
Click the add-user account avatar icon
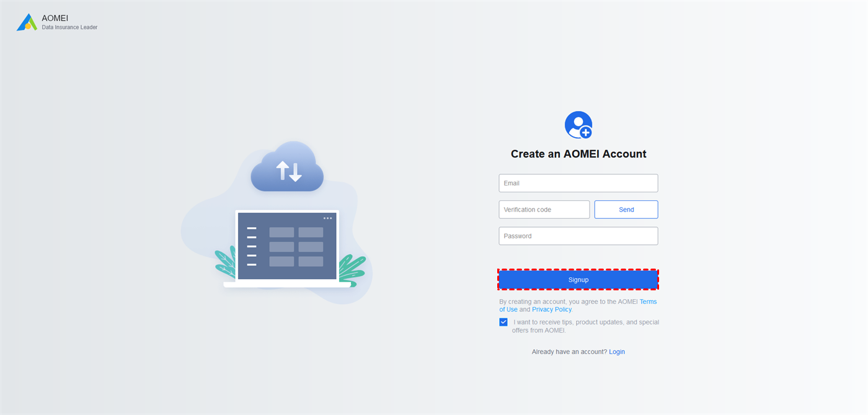click(x=578, y=125)
